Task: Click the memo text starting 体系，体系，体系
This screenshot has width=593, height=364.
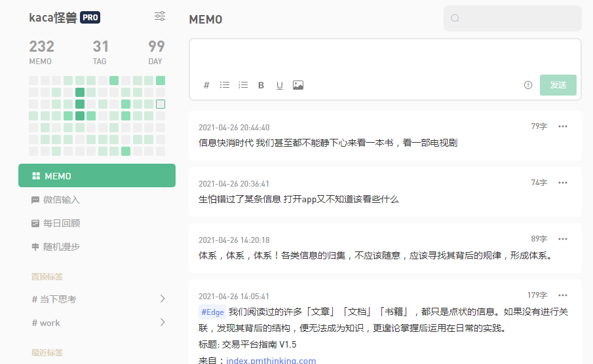Action: coord(377,255)
